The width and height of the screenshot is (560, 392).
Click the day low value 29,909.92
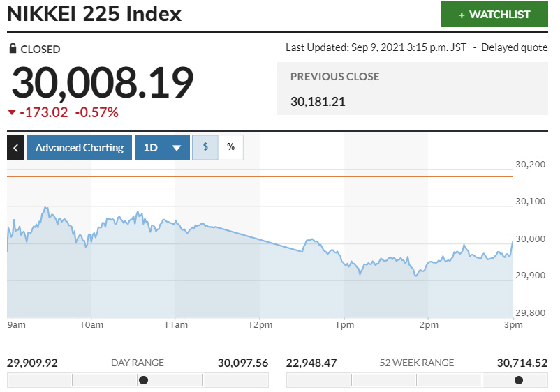(32, 363)
